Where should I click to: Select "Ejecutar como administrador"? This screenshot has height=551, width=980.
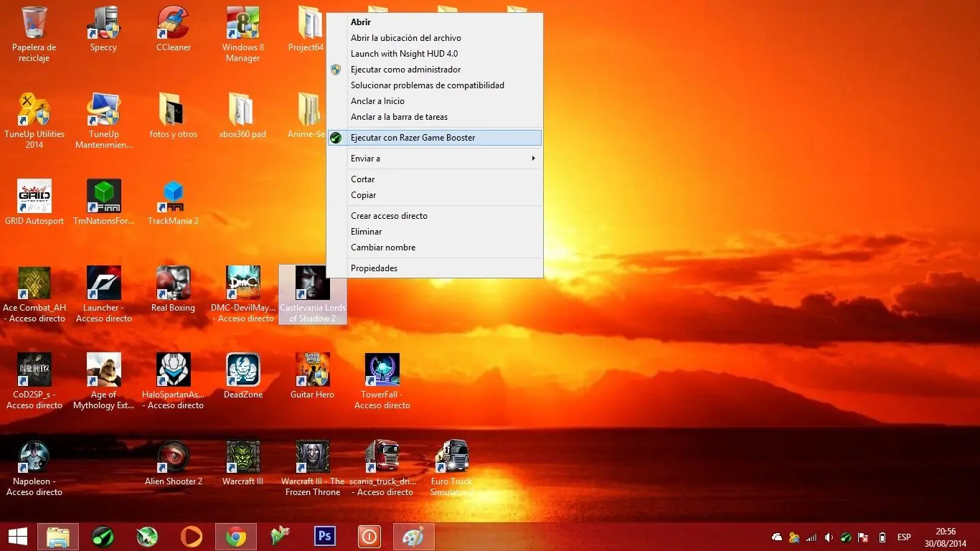pos(435,70)
